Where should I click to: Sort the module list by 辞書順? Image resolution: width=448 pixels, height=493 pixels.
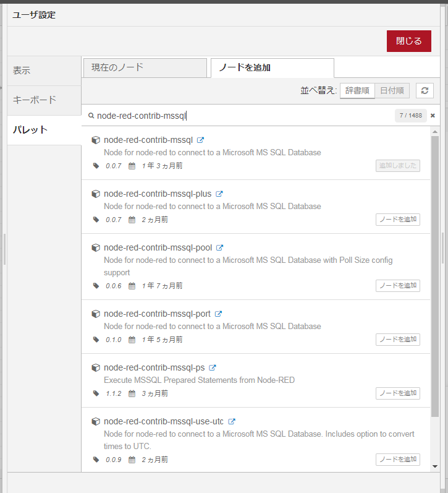(357, 90)
